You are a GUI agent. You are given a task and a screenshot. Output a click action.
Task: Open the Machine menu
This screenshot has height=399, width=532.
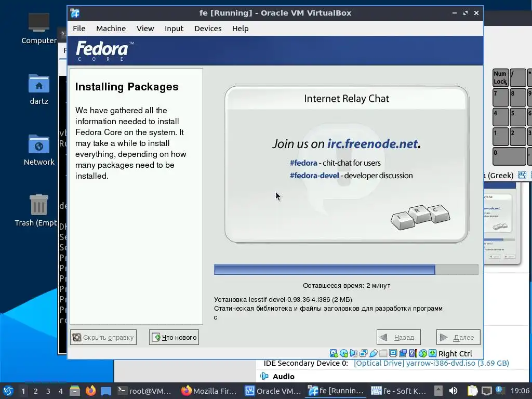pos(111,29)
